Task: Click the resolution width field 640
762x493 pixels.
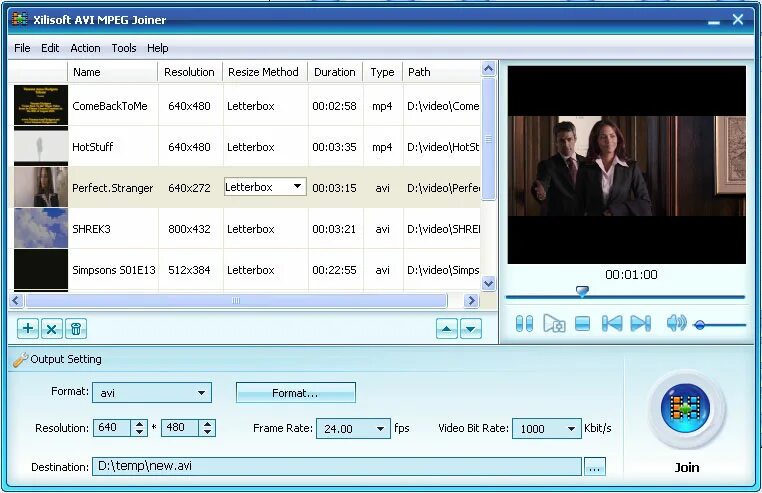Action: [x=112, y=428]
